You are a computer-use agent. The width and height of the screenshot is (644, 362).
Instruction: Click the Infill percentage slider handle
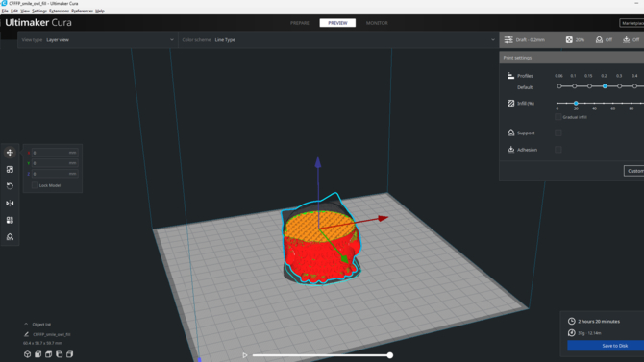click(x=576, y=103)
